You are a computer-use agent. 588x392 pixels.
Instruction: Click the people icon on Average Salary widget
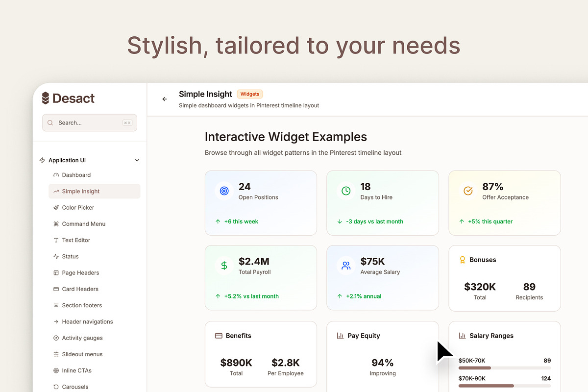[x=346, y=266]
